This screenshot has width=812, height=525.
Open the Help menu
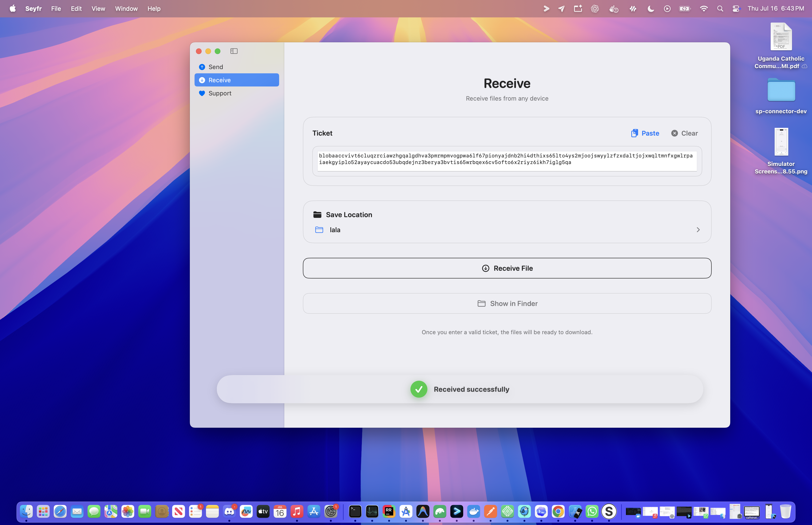154,8
